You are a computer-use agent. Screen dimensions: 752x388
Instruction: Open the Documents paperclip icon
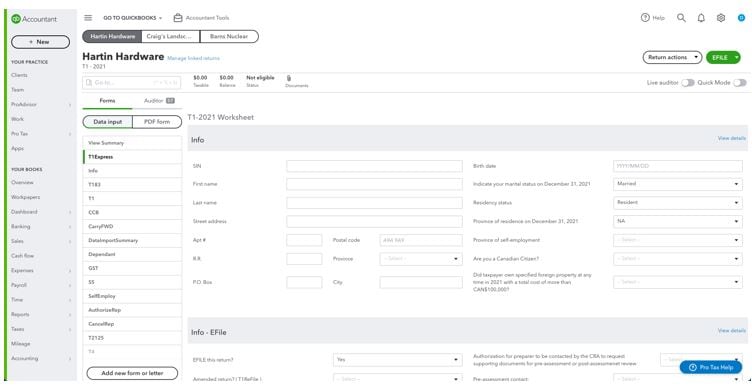289,78
